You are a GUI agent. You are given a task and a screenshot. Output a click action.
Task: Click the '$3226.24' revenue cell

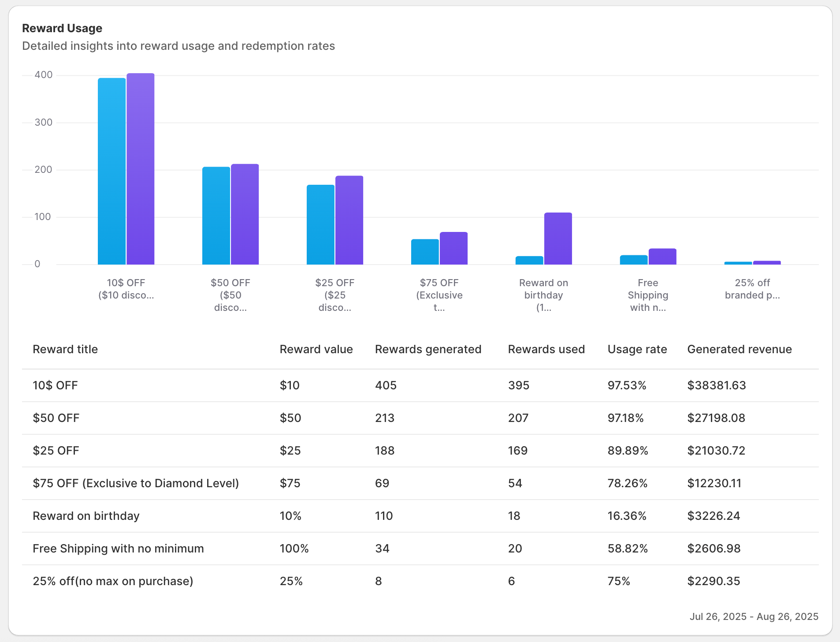click(714, 516)
